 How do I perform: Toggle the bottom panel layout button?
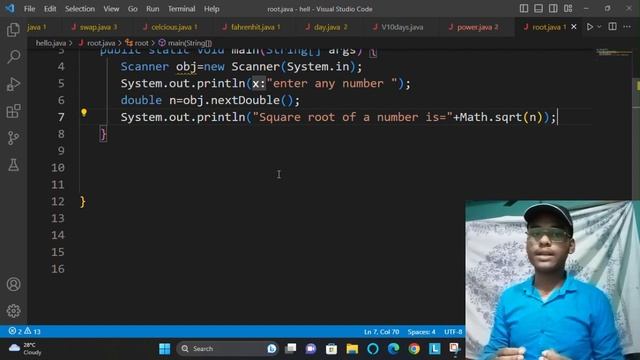click(x=538, y=9)
